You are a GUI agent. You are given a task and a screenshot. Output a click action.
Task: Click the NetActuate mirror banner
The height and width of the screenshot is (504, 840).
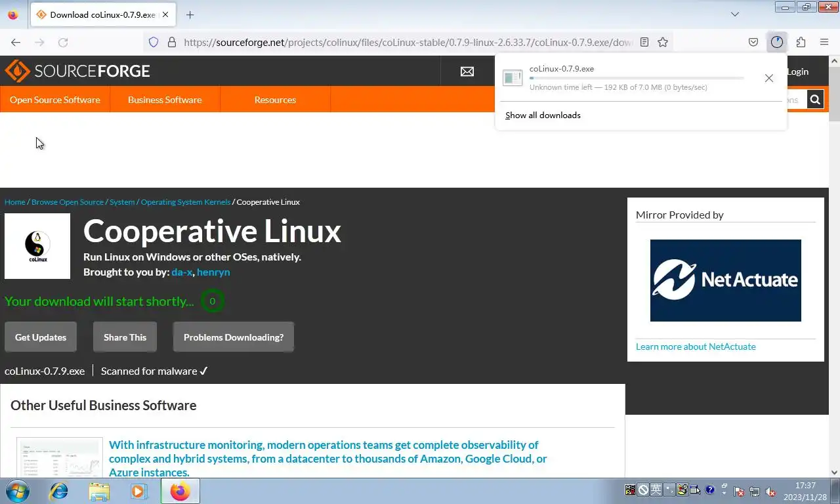tap(726, 280)
